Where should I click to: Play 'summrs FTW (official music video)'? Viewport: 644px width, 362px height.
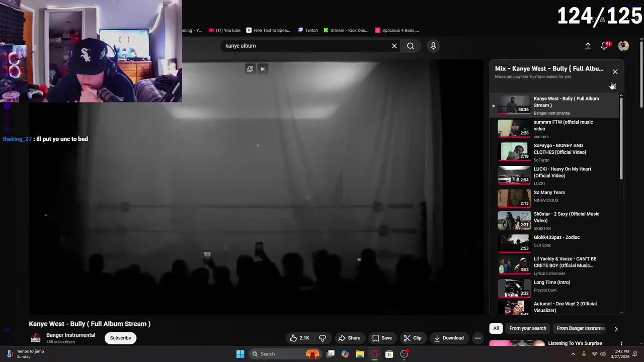[x=555, y=129]
